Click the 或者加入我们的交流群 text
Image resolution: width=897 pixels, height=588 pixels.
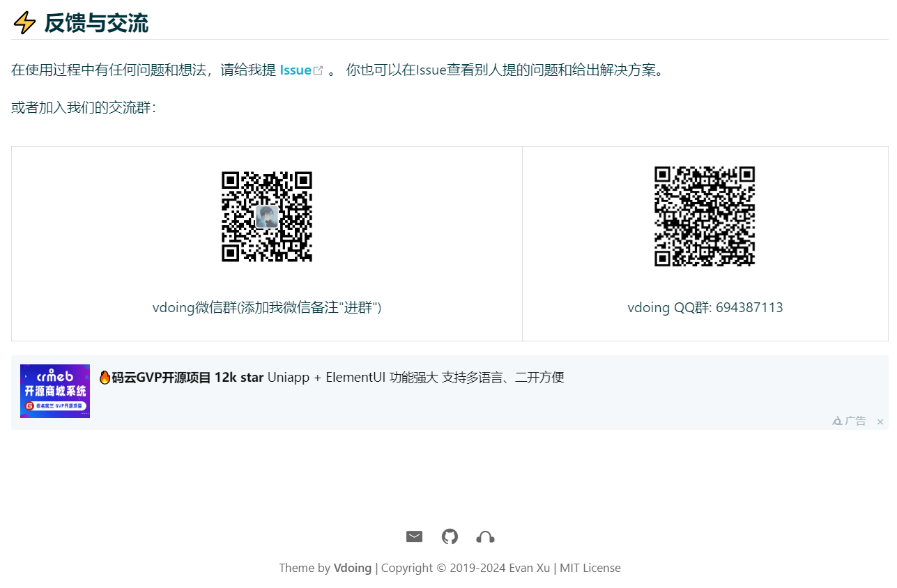tap(84, 108)
